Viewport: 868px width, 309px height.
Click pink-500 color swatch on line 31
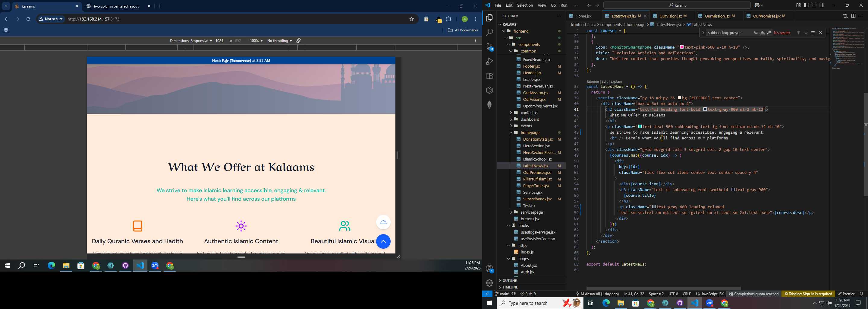coord(682,47)
